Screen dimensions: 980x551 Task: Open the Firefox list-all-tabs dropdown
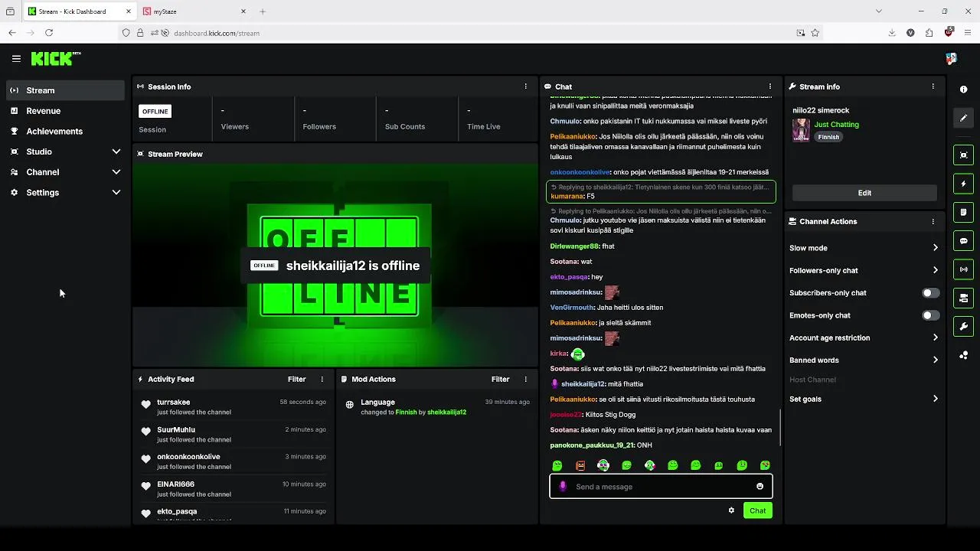click(879, 11)
